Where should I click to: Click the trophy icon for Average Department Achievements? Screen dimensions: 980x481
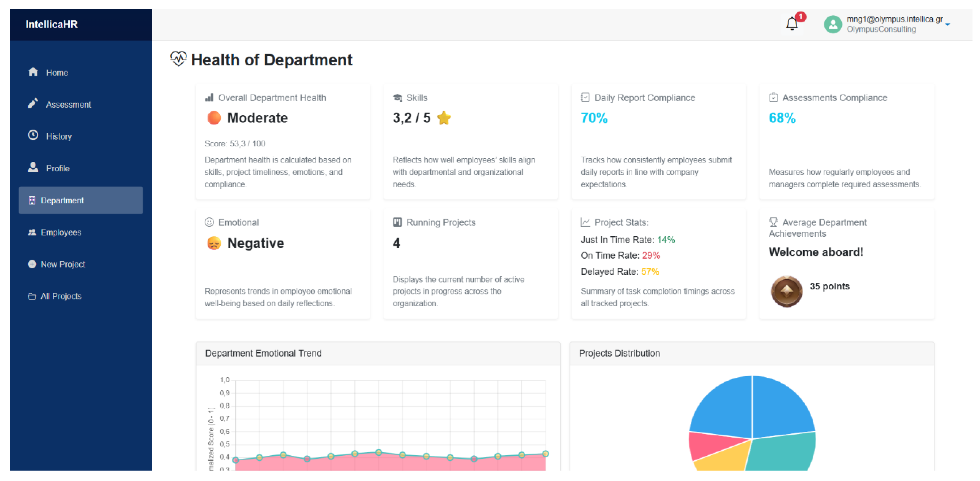[773, 222]
